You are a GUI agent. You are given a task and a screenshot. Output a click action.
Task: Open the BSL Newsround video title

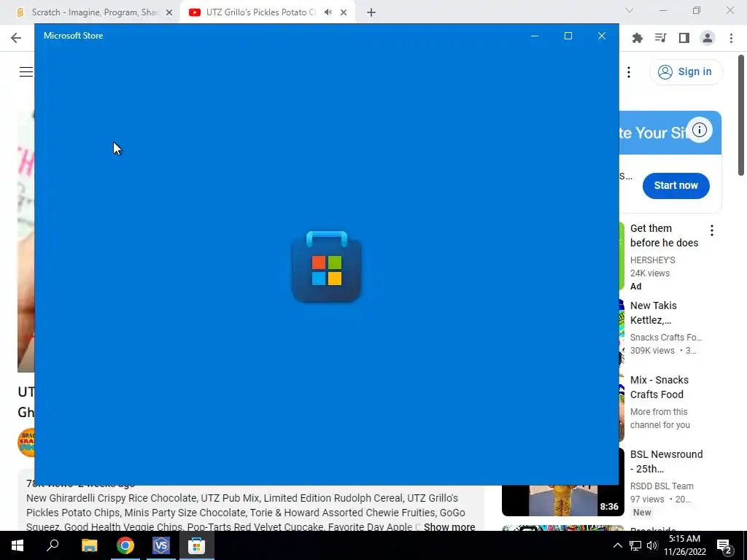(667, 462)
